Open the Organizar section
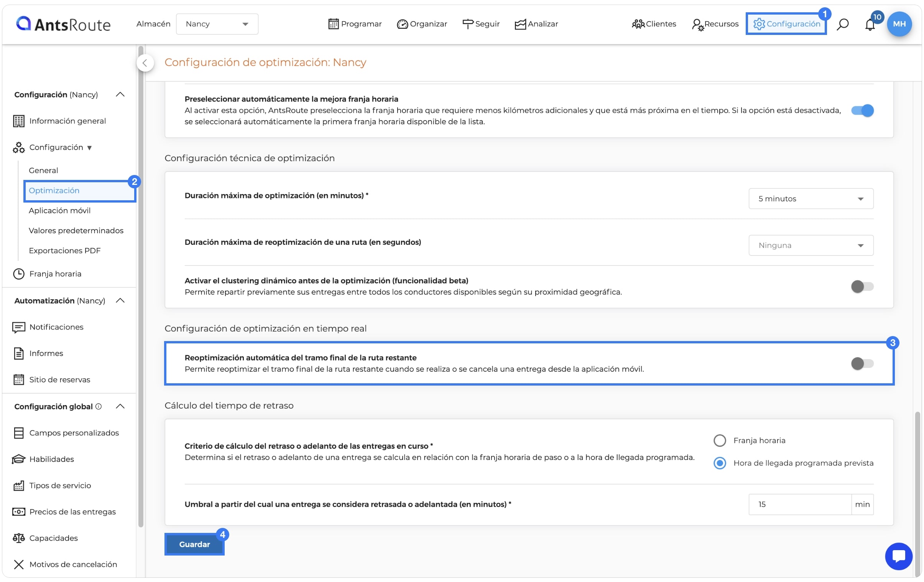The height and width of the screenshot is (582, 924). point(422,24)
